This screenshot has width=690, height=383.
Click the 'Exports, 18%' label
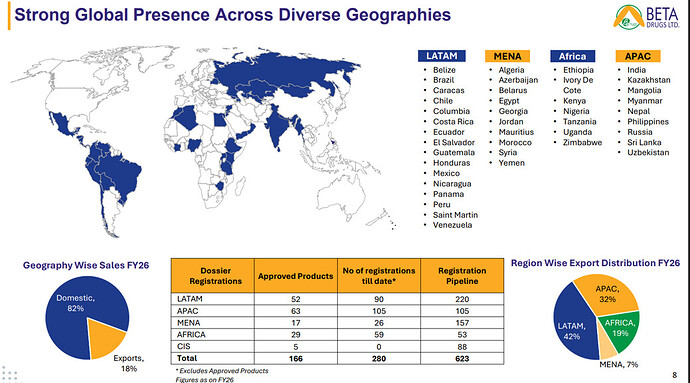(x=129, y=364)
